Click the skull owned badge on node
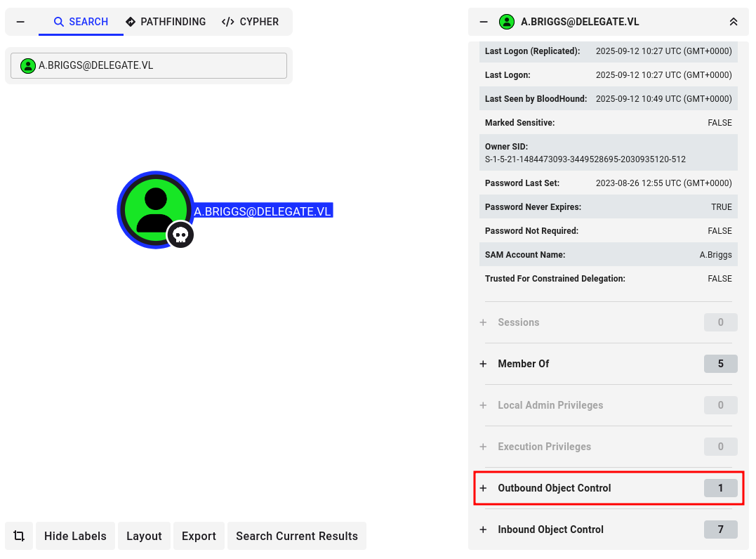756x559 pixels. coord(180,235)
